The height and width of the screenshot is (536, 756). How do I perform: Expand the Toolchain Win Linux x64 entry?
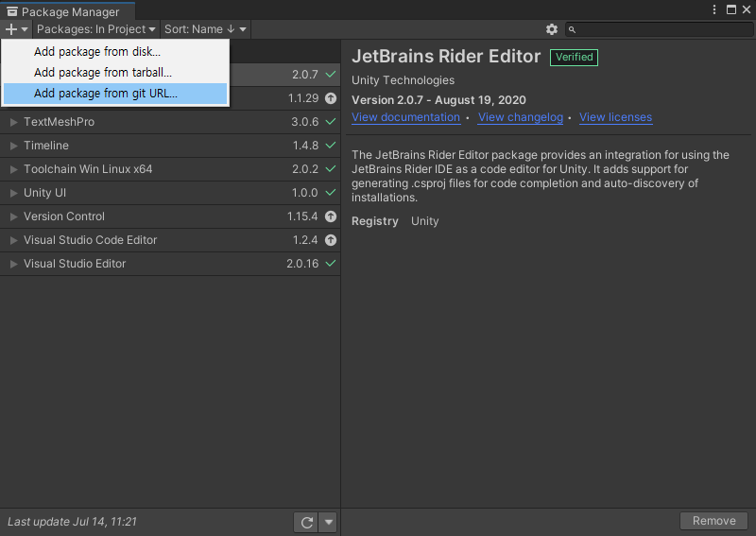(x=14, y=169)
